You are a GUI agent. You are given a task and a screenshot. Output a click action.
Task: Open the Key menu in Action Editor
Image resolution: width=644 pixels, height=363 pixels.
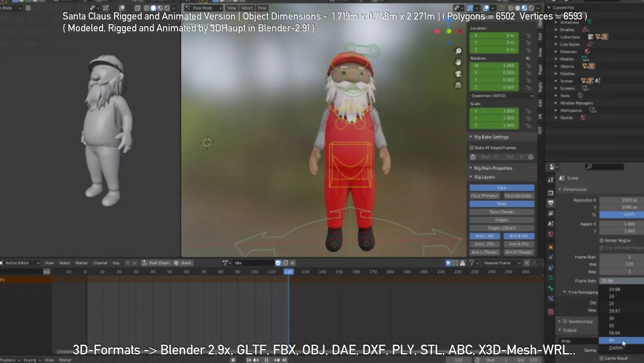(116, 263)
